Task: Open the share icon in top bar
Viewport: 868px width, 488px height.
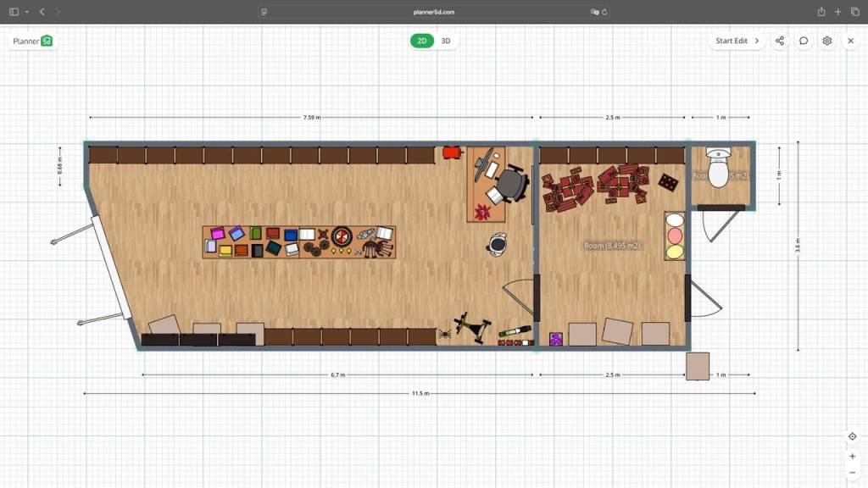Action: [779, 41]
